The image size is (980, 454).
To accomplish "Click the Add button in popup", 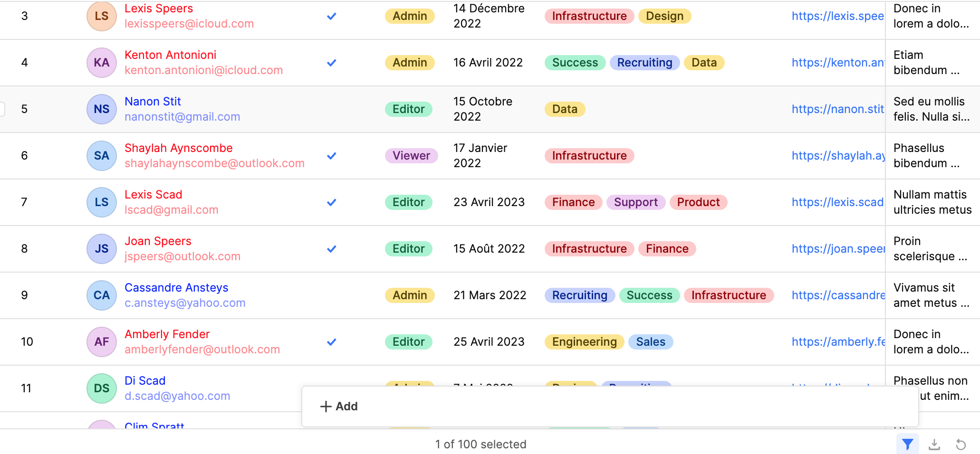I will tap(339, 407).
